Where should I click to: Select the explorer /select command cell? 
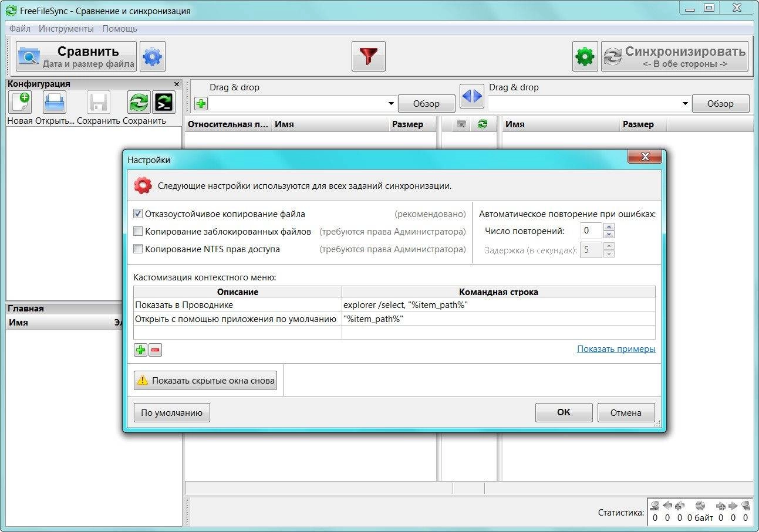click(498, 304)
